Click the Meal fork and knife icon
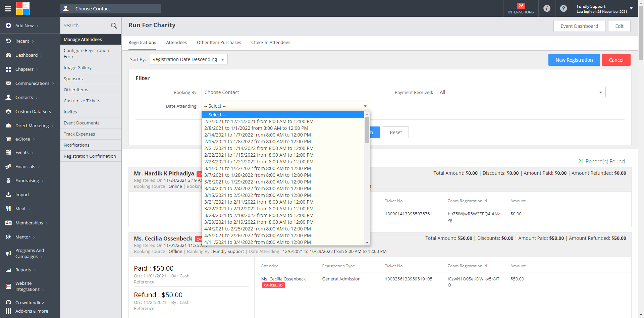 point(8,209)
